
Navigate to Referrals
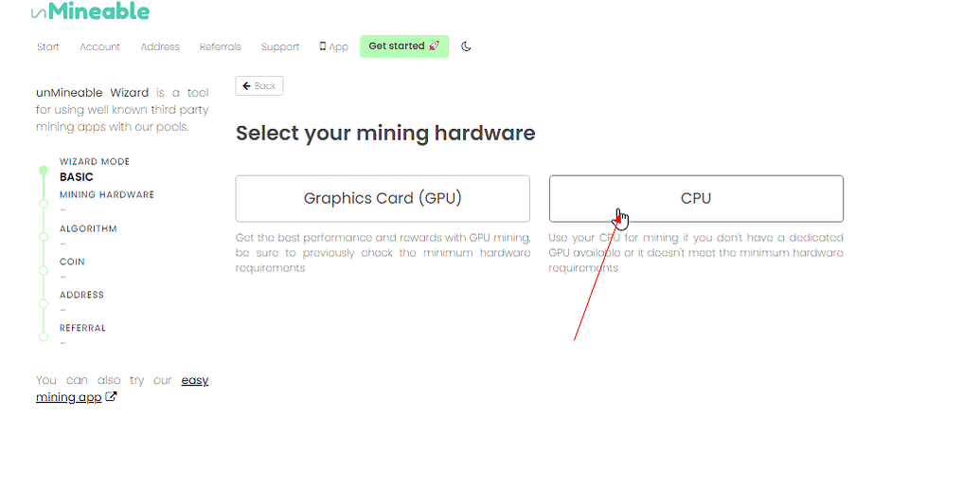(220, 46)
